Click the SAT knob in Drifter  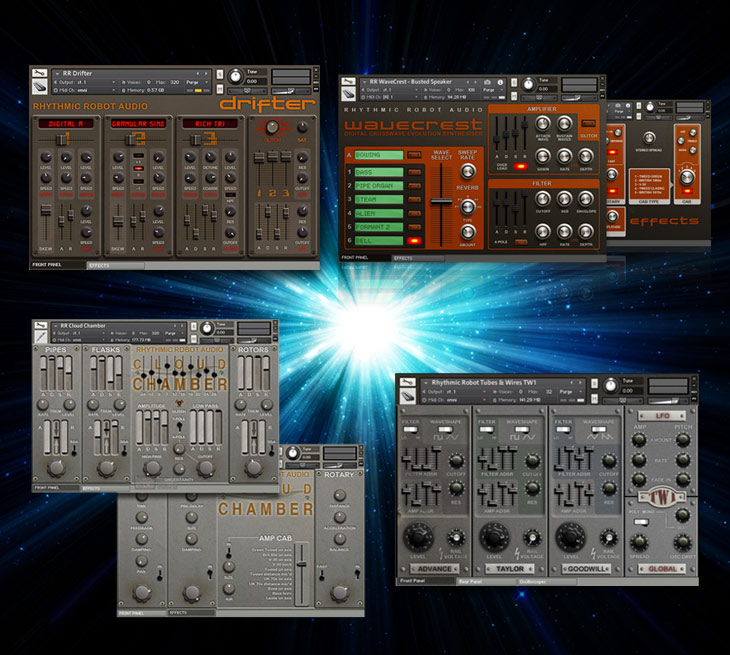[302, 127]
